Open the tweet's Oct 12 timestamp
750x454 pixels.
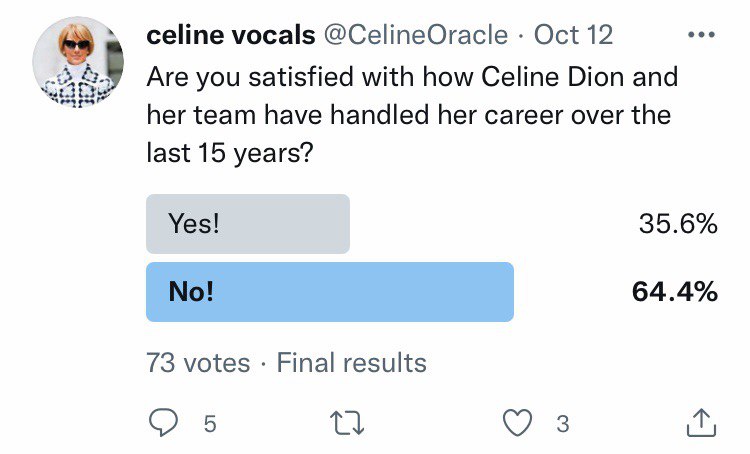coord(573,35)
